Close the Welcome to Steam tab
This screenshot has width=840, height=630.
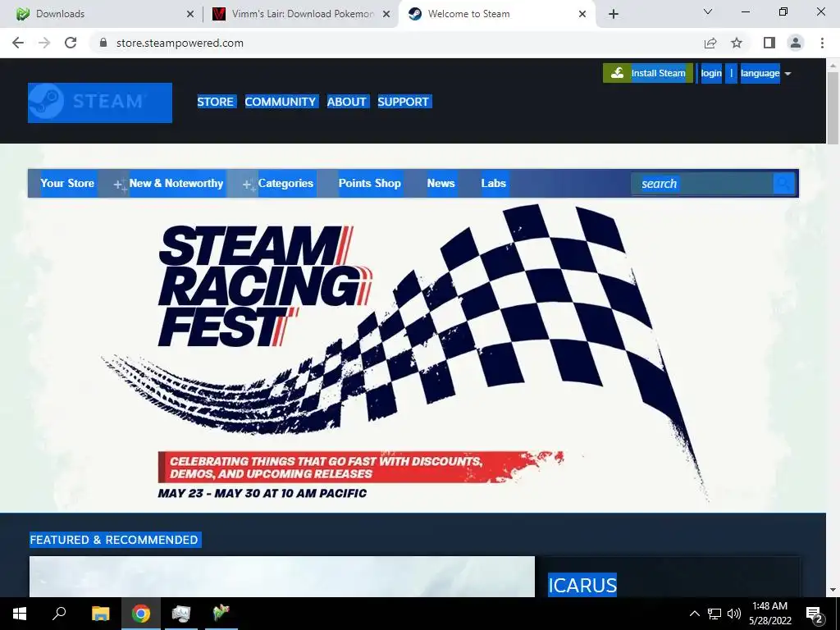pyautogui.click(x=582, y=14)
